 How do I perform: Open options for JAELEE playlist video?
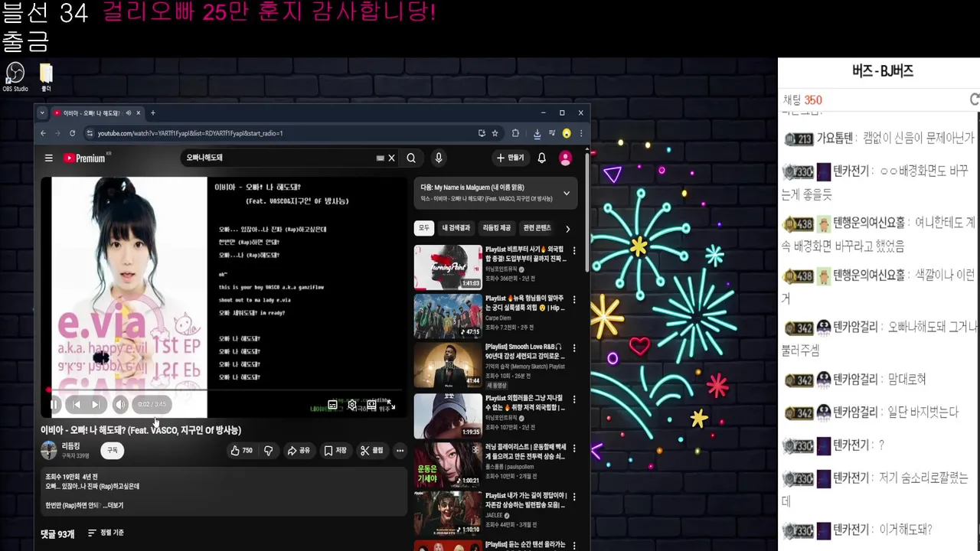click(574, 497)
